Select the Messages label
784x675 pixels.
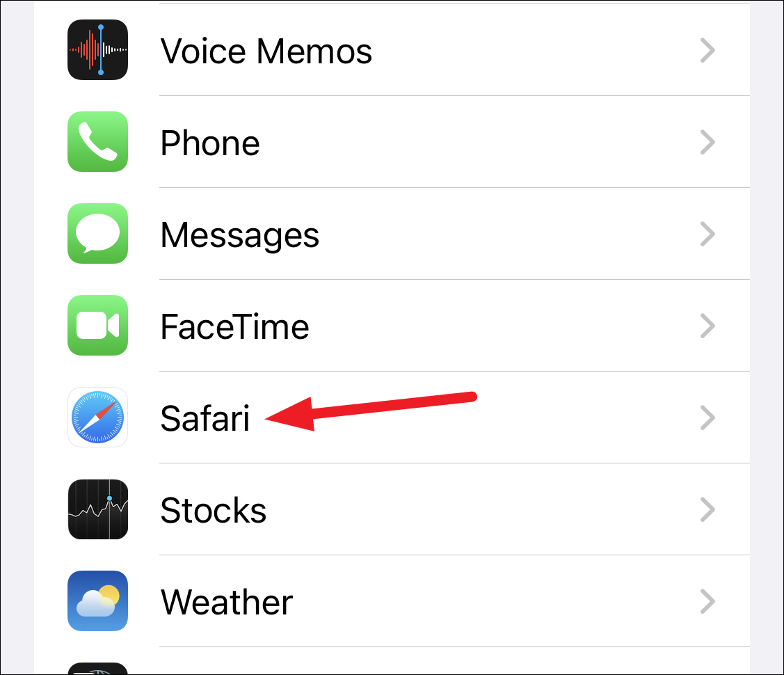click(x=239, y=235)
